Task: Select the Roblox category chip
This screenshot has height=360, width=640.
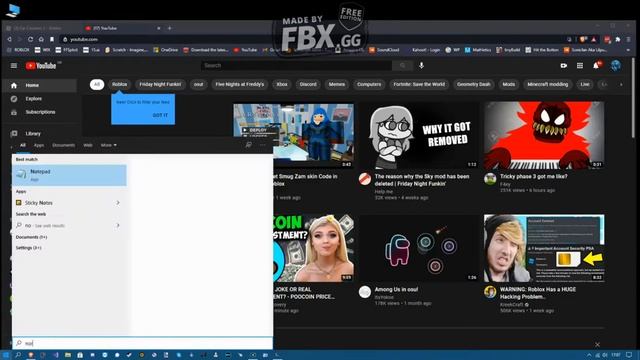Action: 120,84
